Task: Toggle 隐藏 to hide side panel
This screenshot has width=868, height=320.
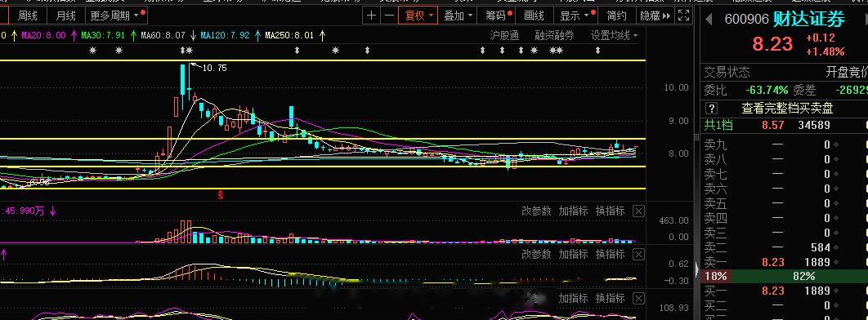Action: (x=655, y=16)
